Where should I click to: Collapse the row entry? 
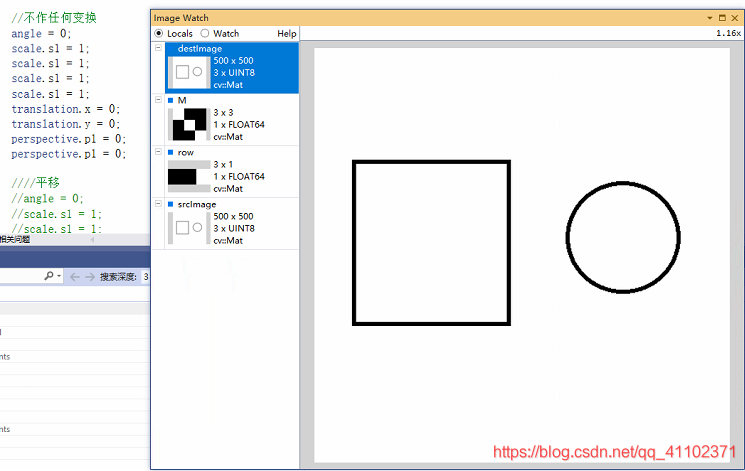(x=158, y=152)
